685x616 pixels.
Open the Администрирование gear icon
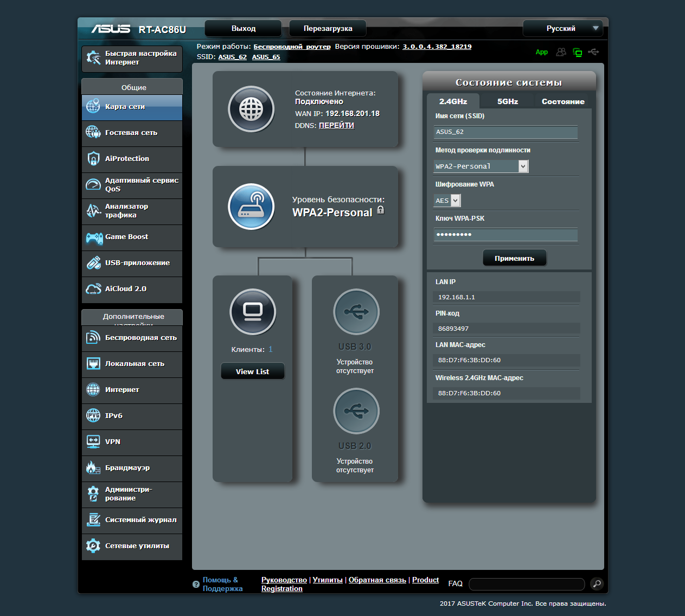[x=93, y=493]
